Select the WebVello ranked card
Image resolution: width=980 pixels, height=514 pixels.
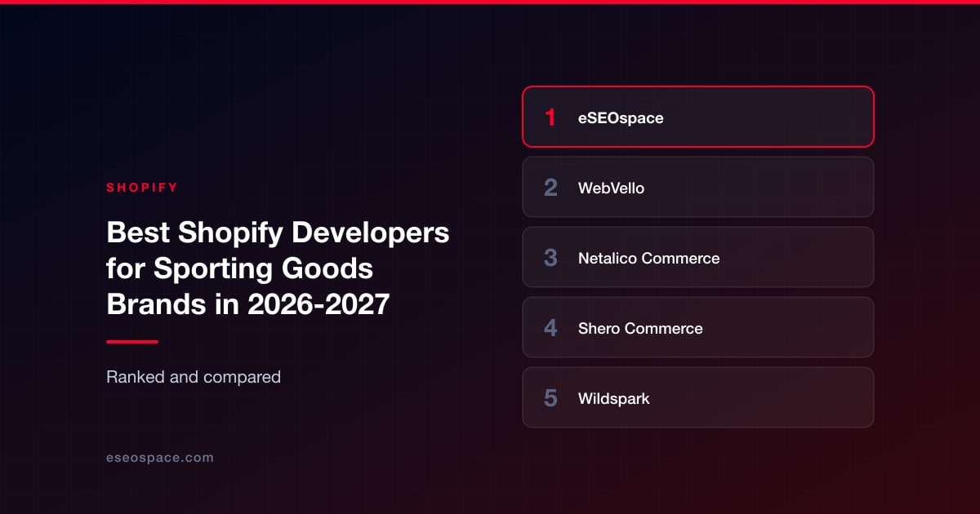[x=698, y=187]
